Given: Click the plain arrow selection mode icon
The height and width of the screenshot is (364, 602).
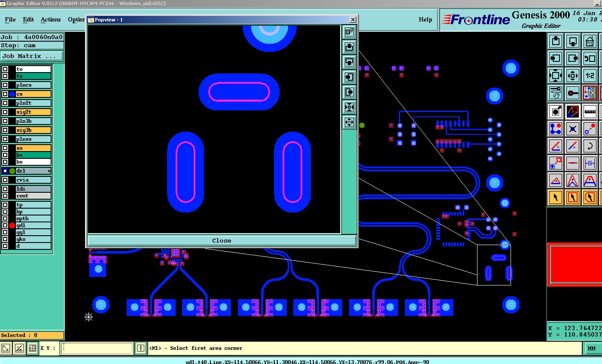Looking at the screenshot, I should pyautogui.click(x=556, y=197).
